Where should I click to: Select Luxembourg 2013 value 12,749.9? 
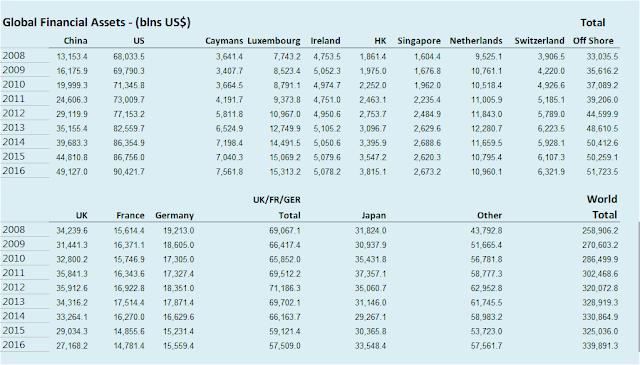tap(285, 129)
